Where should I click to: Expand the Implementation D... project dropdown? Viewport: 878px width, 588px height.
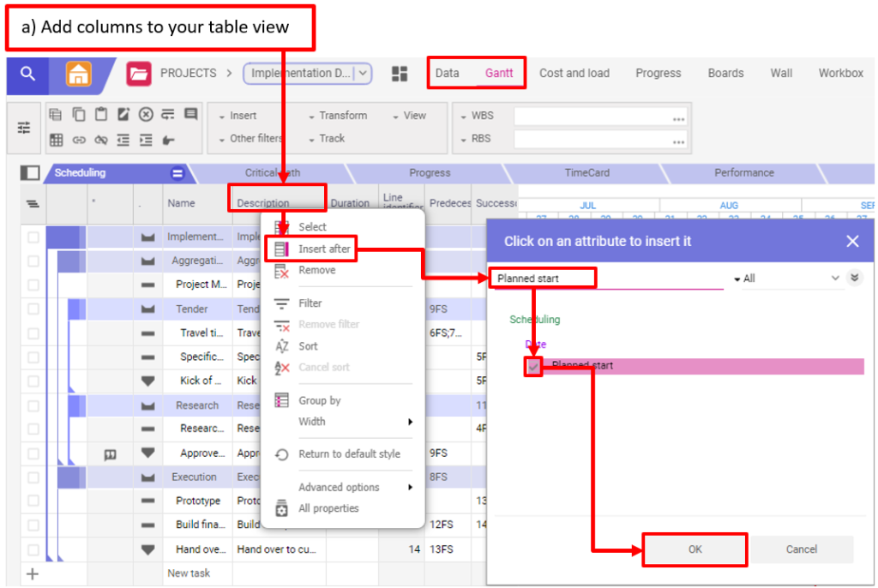pos(364,74)
